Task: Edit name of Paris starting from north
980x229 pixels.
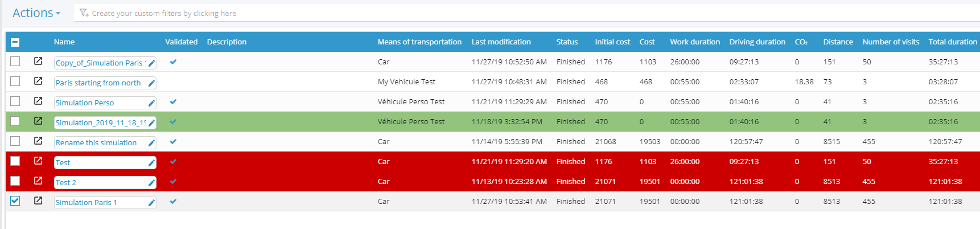Action: 151,83
